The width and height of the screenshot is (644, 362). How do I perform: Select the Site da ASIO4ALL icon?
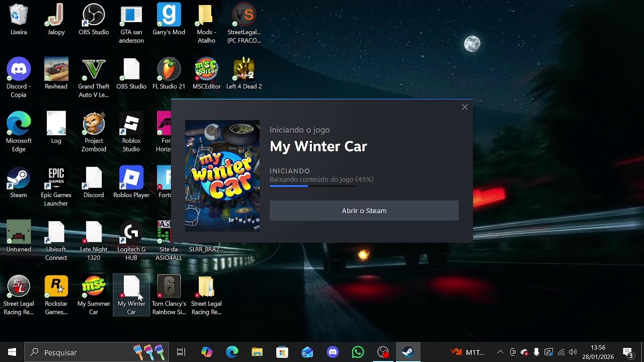coord(169,241)
